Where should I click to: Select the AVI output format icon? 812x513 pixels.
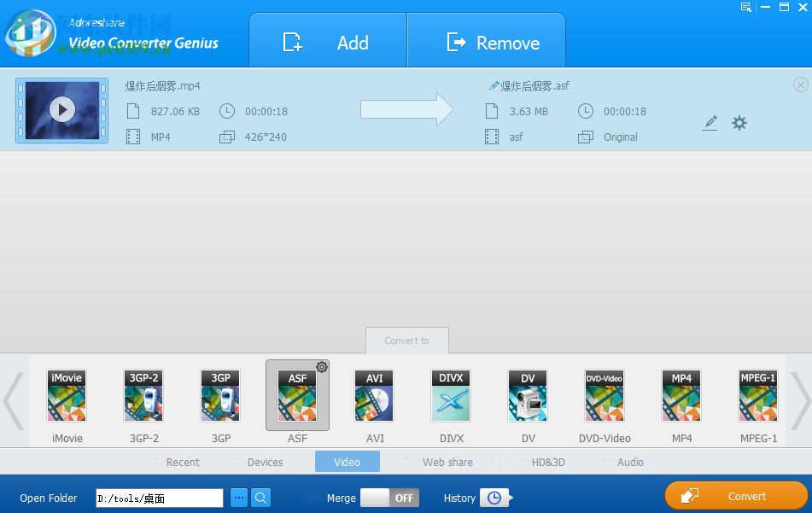click(374, 395)
